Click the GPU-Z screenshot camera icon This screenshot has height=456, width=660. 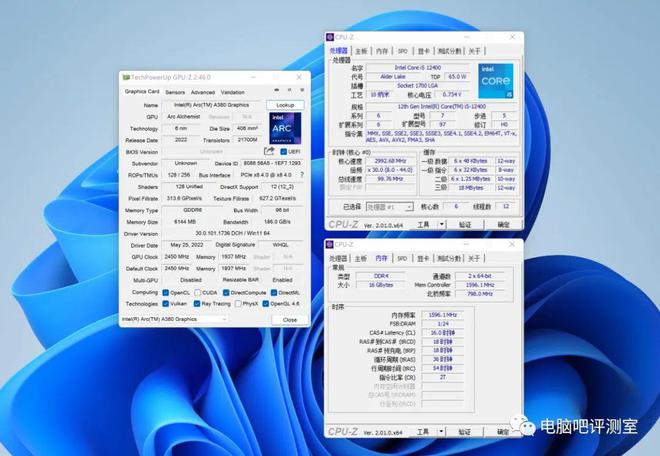coord(276,92)
